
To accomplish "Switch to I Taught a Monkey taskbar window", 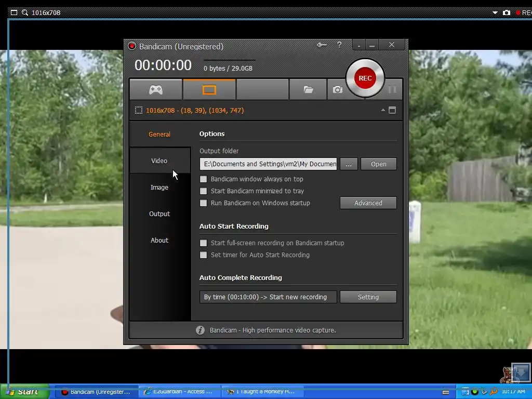I will pyautogui.click(x=262, y=392).
